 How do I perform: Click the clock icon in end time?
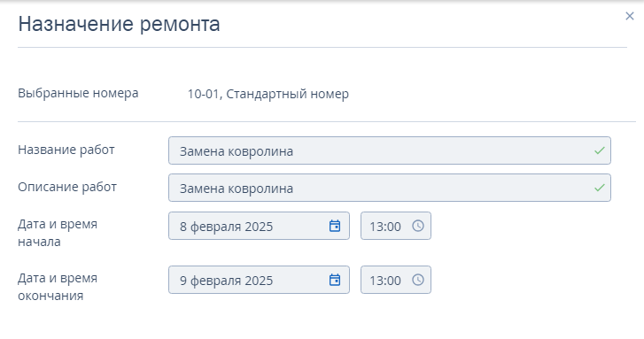coord(418,280)
